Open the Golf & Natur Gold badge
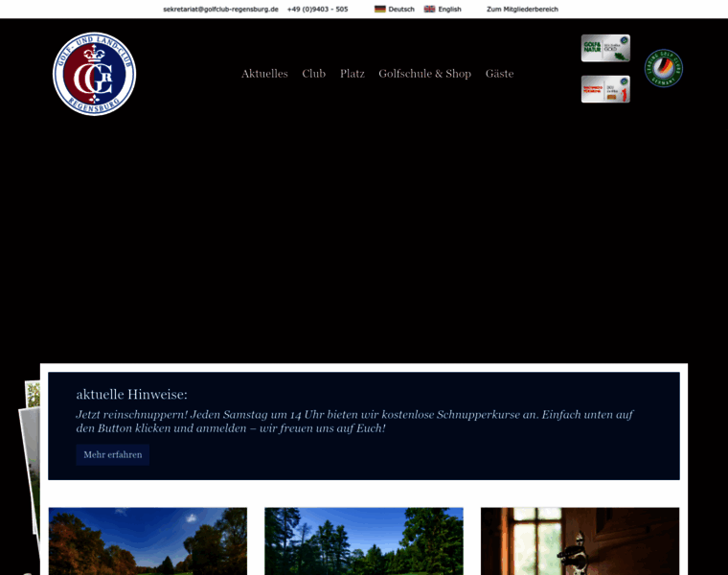Image resolution: width=728 pixels, height=575 pixels. click(605, 48)
